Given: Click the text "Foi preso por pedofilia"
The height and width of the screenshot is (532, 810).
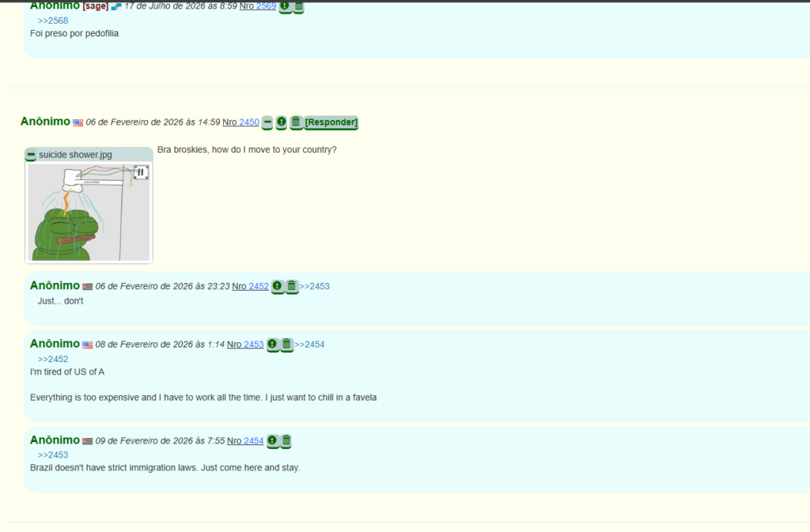Looking at the screenshot, I should click(74, 33).
